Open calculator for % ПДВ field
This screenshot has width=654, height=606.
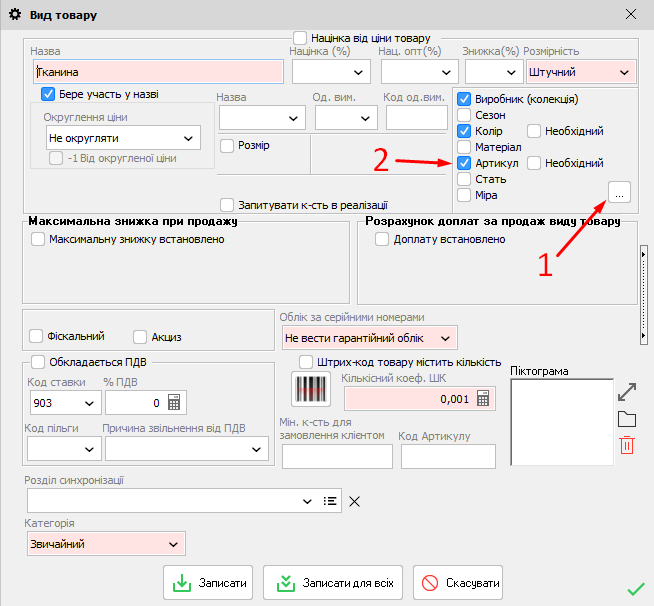(175, 403)
